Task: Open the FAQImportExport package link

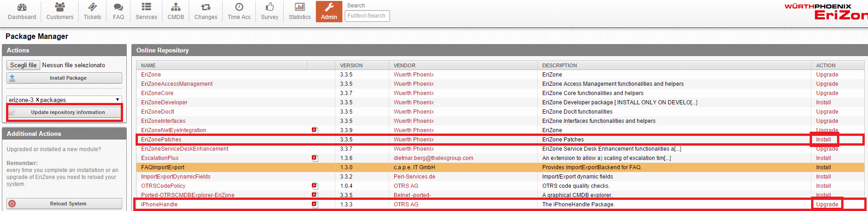Action: coord(162,167)
